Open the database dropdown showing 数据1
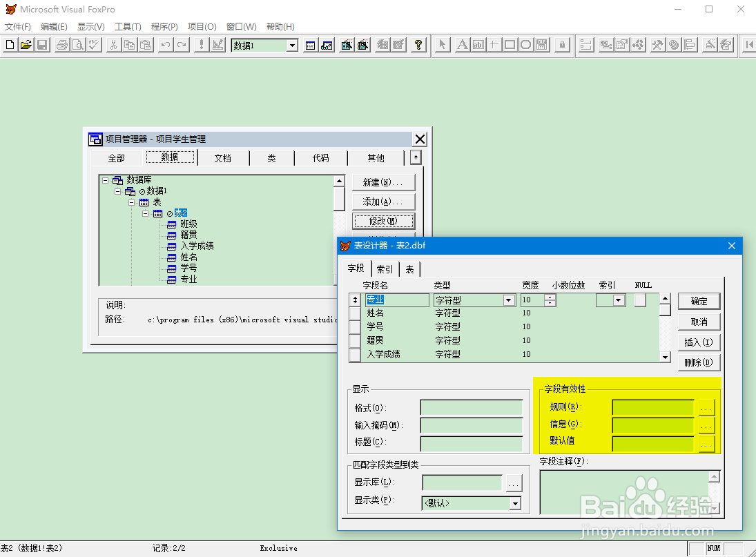Screen dimensions: 756x557 [292, 46]
